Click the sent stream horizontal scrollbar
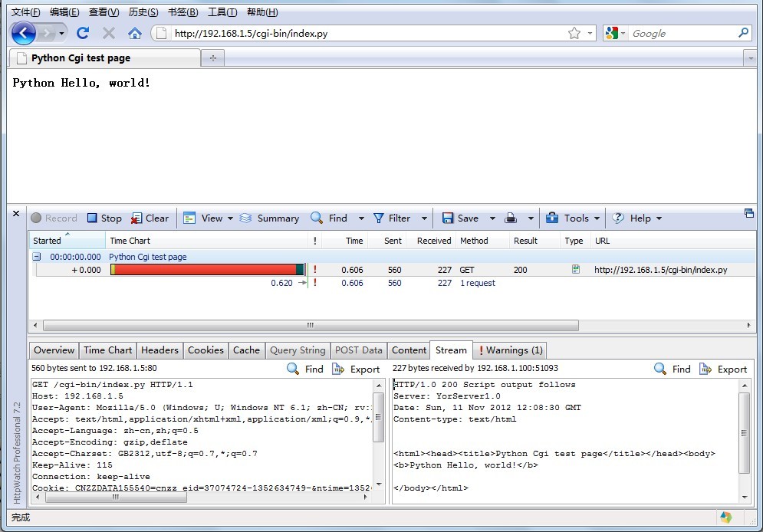 click(116, 497)
